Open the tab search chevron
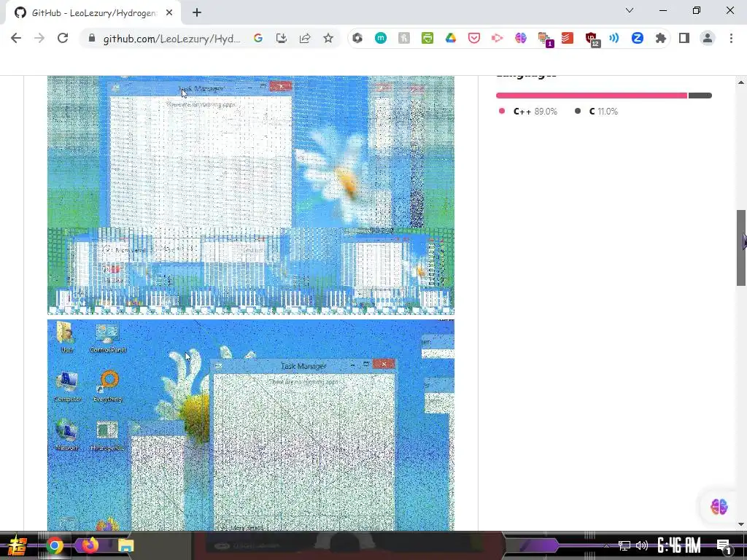The height and width of the screenshot is (560, 747). click(630, 10)
